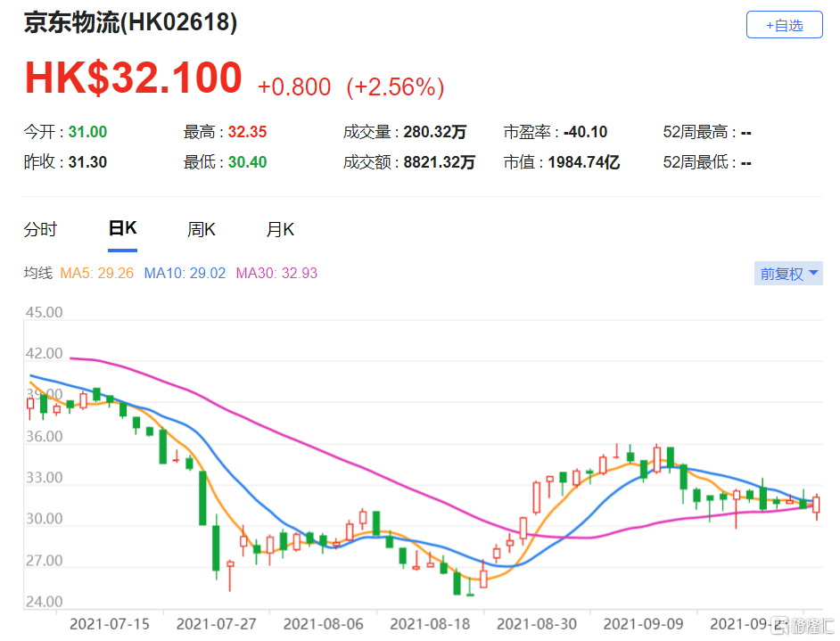Click the last red candlestick on chart
The width and height of the screenshot is (840, 641).
pos(817,505)
